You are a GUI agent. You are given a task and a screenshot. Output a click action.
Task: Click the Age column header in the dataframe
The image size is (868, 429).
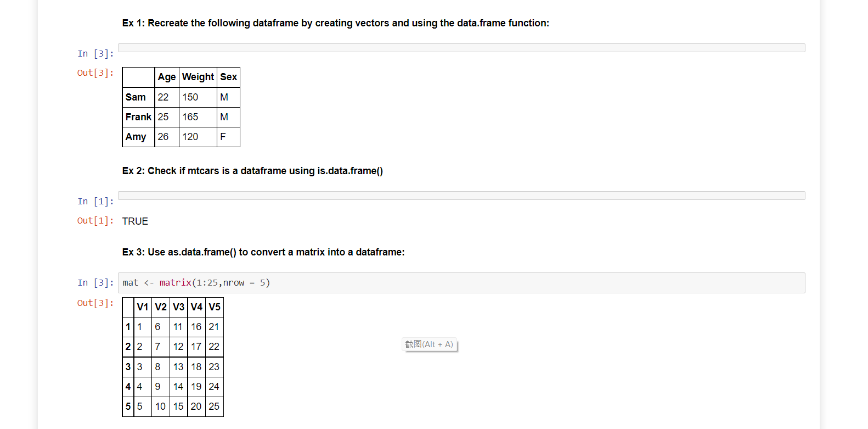[x=166, y=77]
